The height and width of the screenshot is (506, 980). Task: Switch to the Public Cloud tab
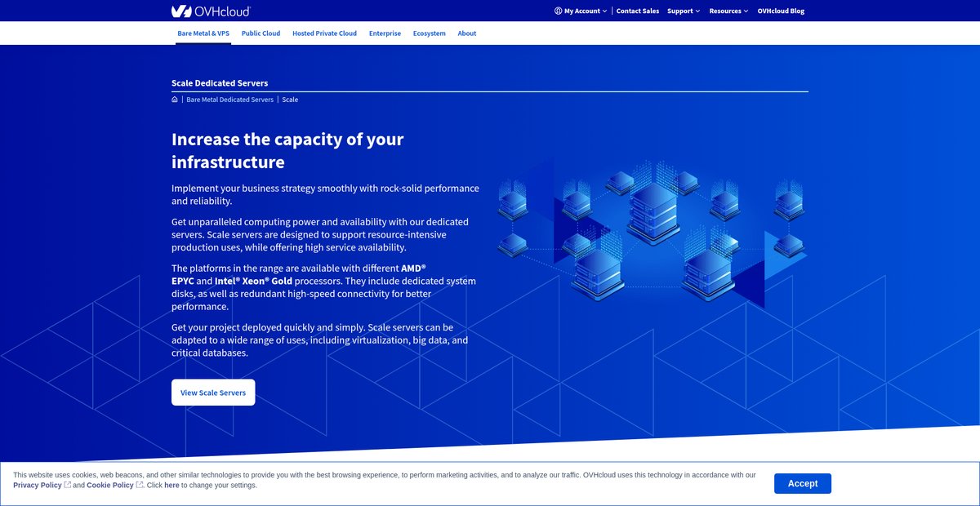click(x=261, y=33)
